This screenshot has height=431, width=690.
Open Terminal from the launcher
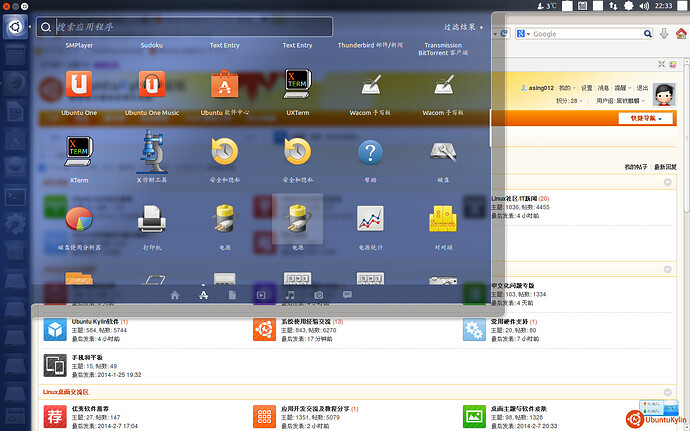[15, 197]
